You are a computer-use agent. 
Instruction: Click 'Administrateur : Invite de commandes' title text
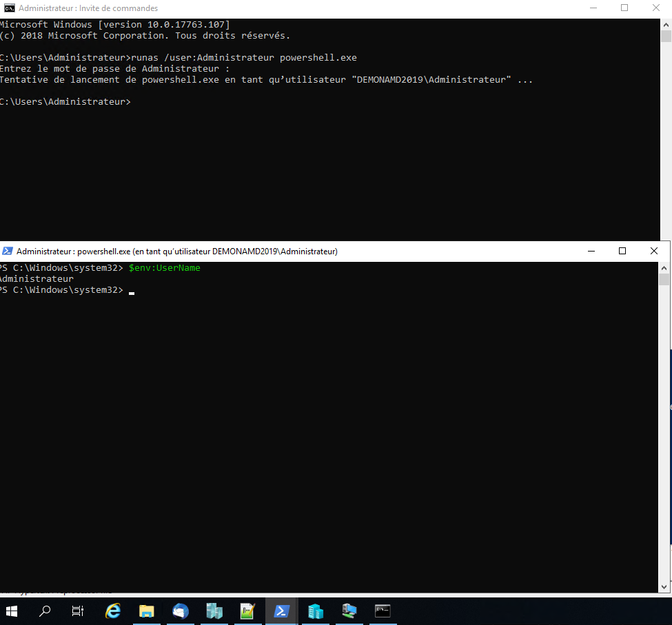(88, 8)
